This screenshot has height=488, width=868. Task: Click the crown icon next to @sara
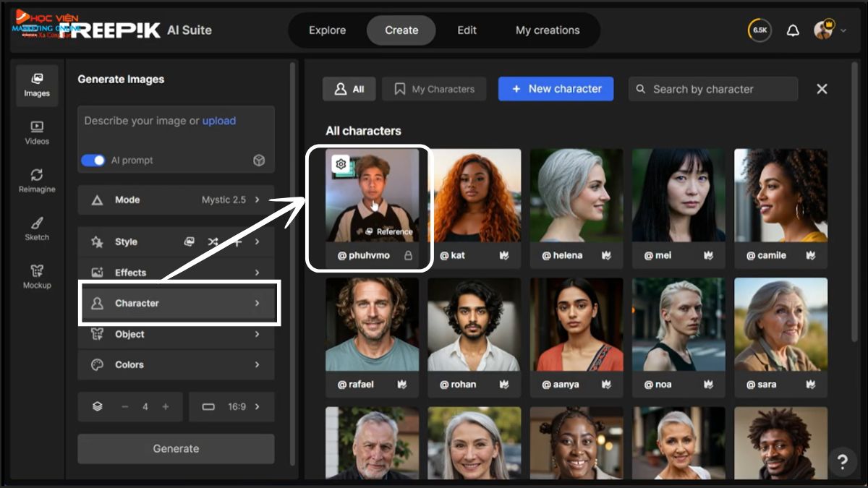click(x=811, y=385)
